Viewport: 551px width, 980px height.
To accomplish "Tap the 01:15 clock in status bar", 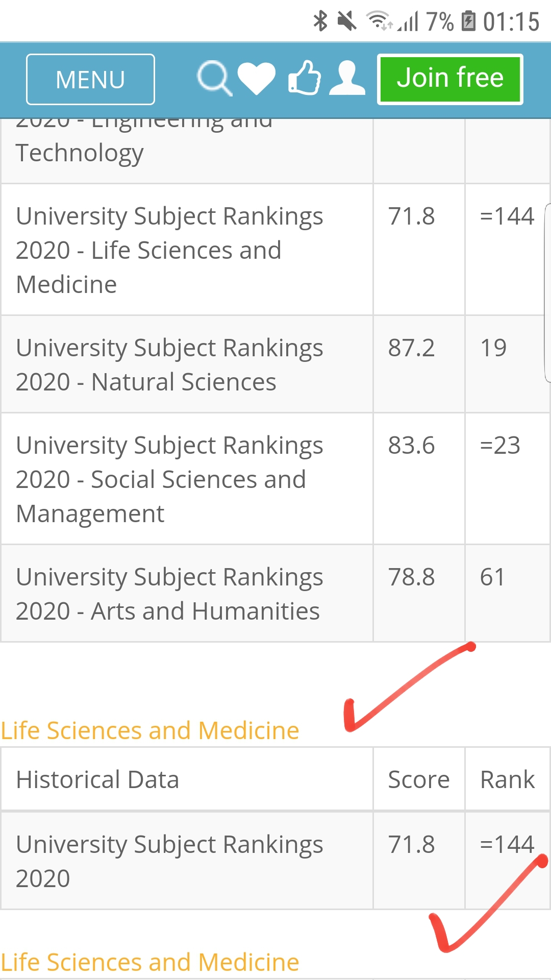I will pos(511,21).
